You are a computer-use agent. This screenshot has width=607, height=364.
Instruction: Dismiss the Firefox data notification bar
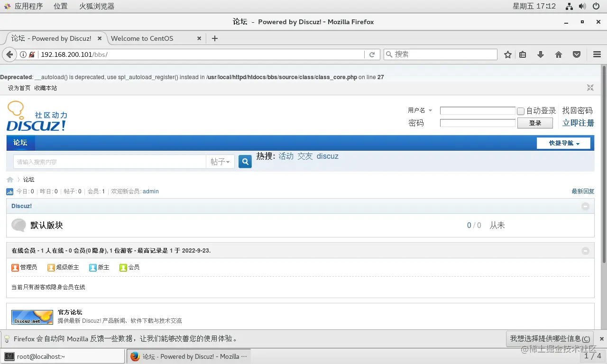click(x=602, y=339)
